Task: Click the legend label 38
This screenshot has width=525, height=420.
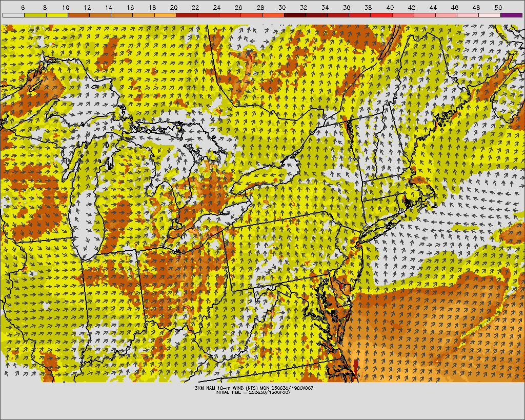Action: coord(368,7)
